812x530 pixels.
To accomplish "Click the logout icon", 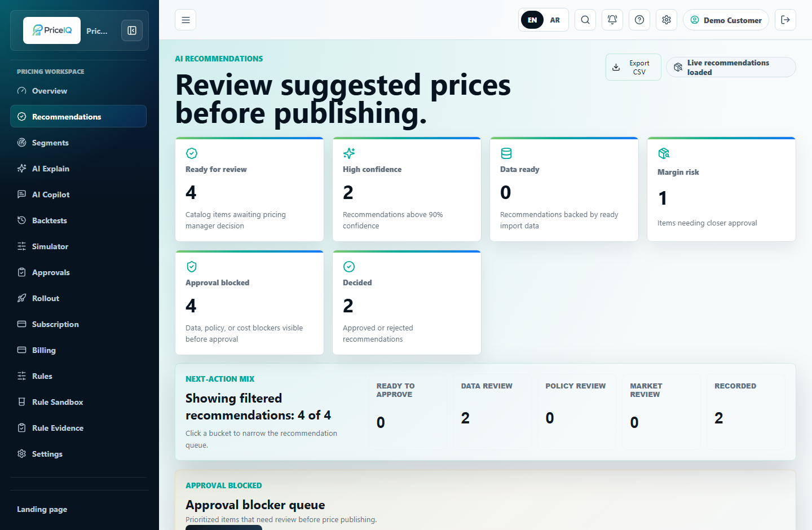I will [x=785, y=20].
